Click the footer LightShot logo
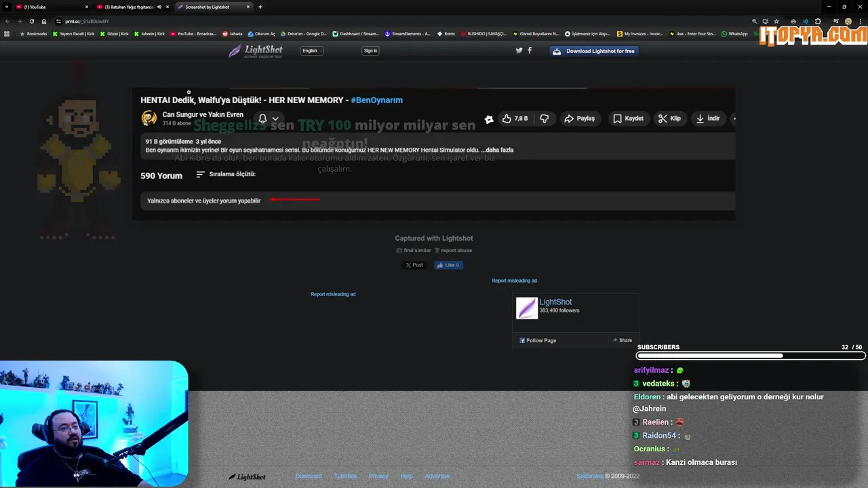Viewport: 868px width, 488px height. (247, 476)
